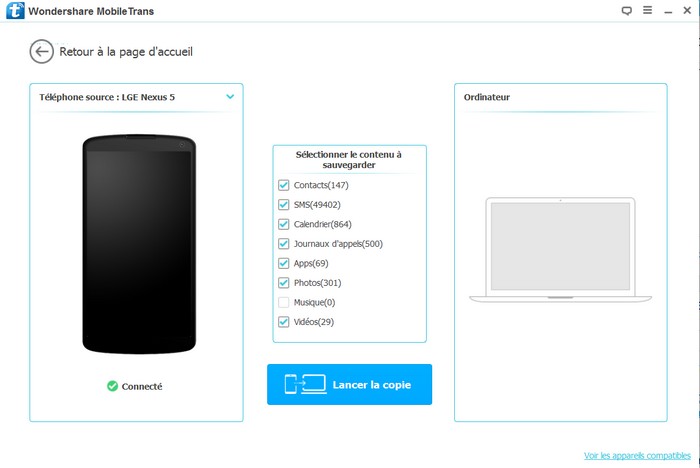Click Retour à la page d'accueil text
The height and width of the screenshot is (468, 700).
tap(126, 52)
